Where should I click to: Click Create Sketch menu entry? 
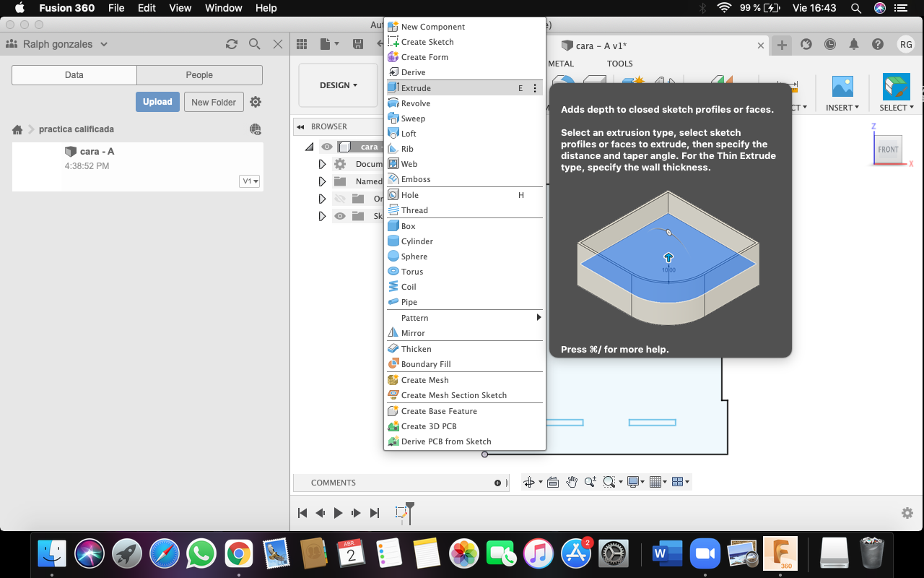[x=464, y=42]
